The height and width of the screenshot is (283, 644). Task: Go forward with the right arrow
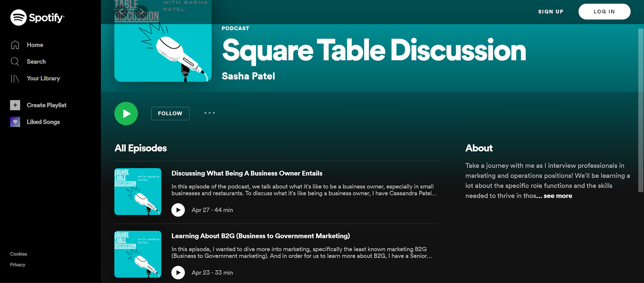click(x=141, y=11)
